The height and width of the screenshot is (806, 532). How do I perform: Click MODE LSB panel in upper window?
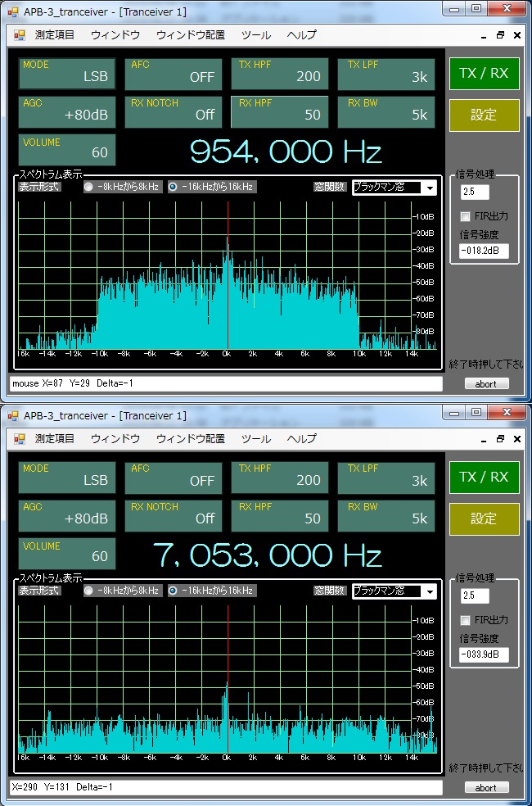67,74
